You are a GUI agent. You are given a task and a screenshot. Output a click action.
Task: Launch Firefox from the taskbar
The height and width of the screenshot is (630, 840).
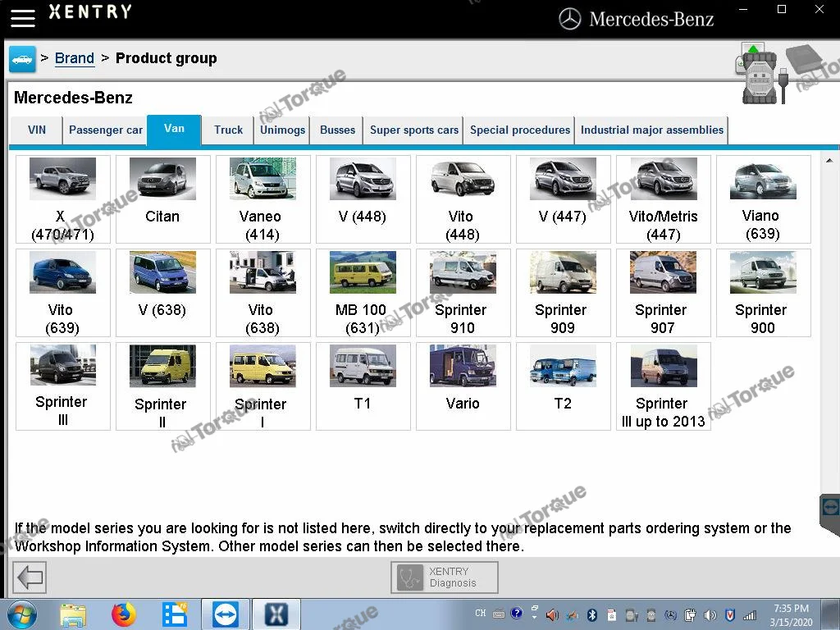pos(124,615)
